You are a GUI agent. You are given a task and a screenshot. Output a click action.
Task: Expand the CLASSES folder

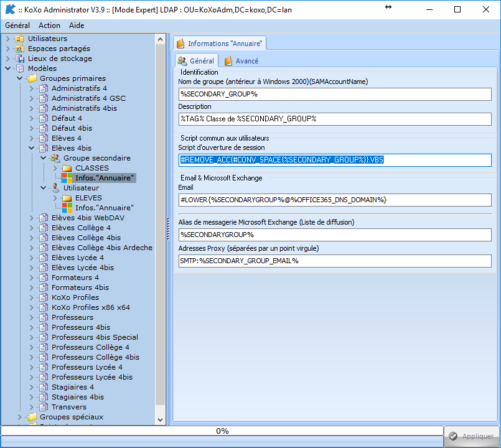point(55,168)
